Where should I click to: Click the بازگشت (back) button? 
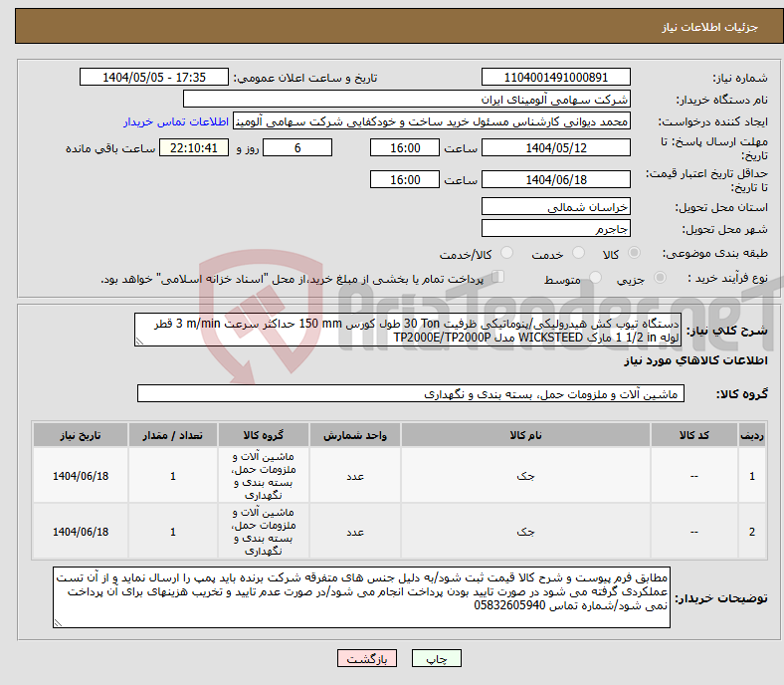pyautogui.click(x=367, y=658)
